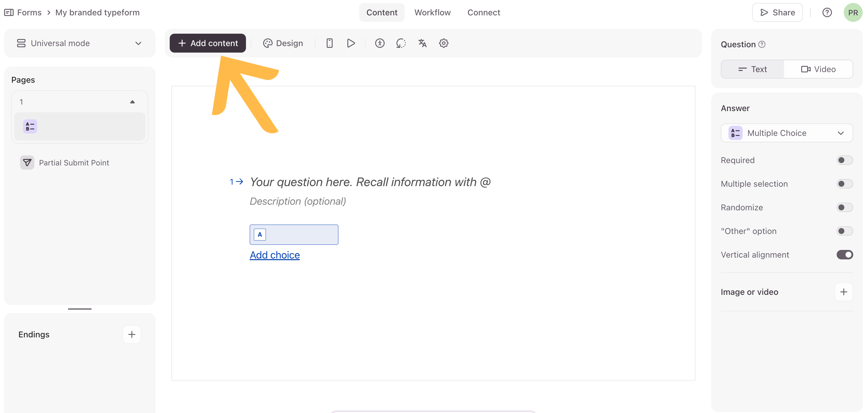Add image or video plus icon
This screenshot has width=868, height=413.
(843, 292)
